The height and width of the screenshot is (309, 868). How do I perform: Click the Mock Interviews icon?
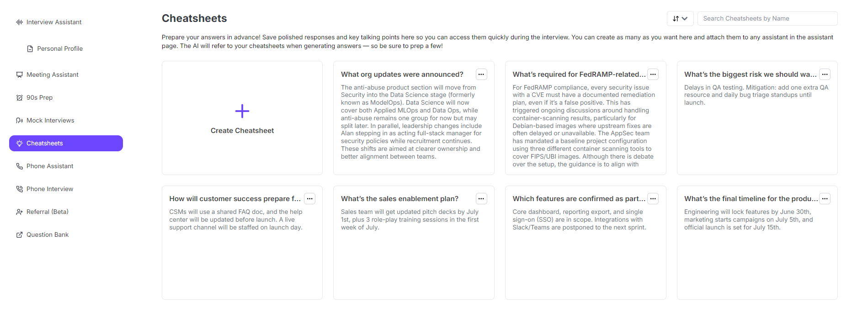[x=19, y=120]
